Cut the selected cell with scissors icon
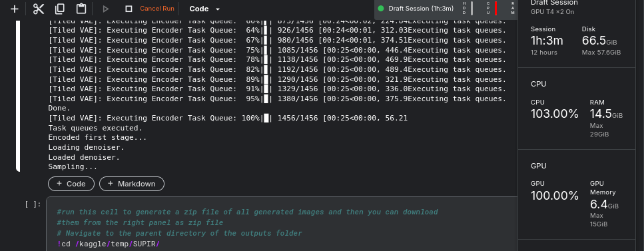644x251 pixels. 38,9
